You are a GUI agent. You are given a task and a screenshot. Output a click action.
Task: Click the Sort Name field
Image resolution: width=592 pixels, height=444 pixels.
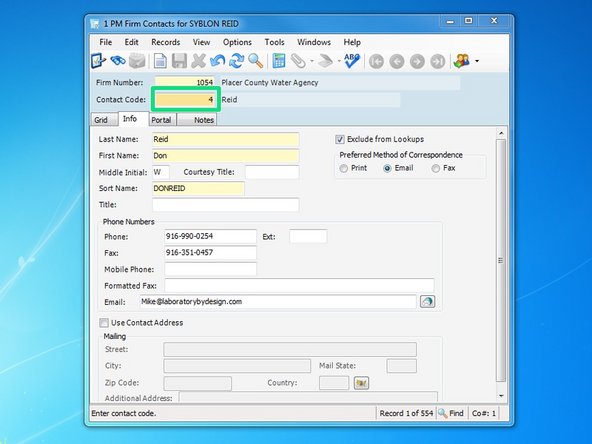pos(198,188)
